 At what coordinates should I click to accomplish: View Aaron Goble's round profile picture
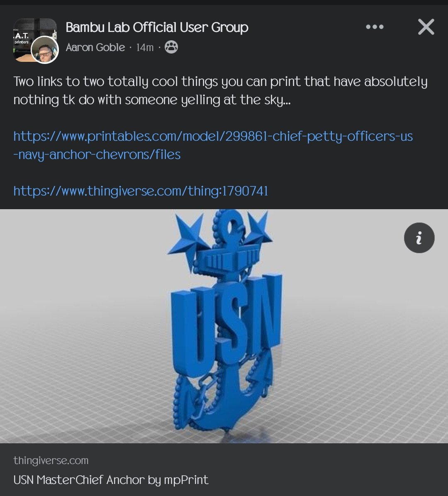pyautogui.click(x=44, y=50)
